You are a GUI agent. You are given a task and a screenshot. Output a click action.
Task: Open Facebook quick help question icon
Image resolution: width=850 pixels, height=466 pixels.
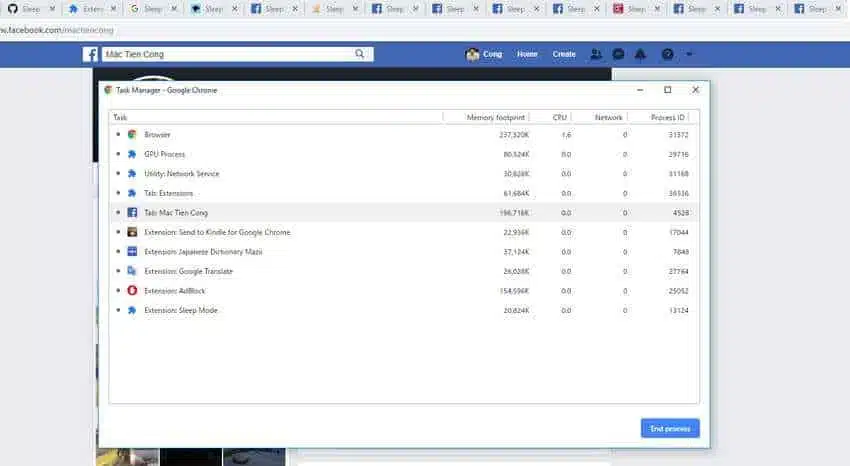tap(667, 54)
